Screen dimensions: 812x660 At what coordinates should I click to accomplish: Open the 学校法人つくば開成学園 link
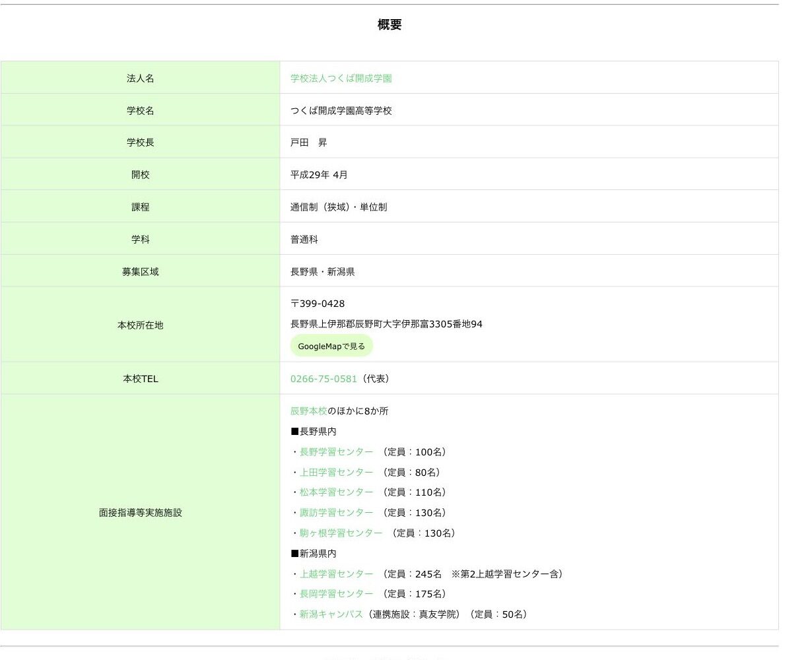click(x=341, y=78)
